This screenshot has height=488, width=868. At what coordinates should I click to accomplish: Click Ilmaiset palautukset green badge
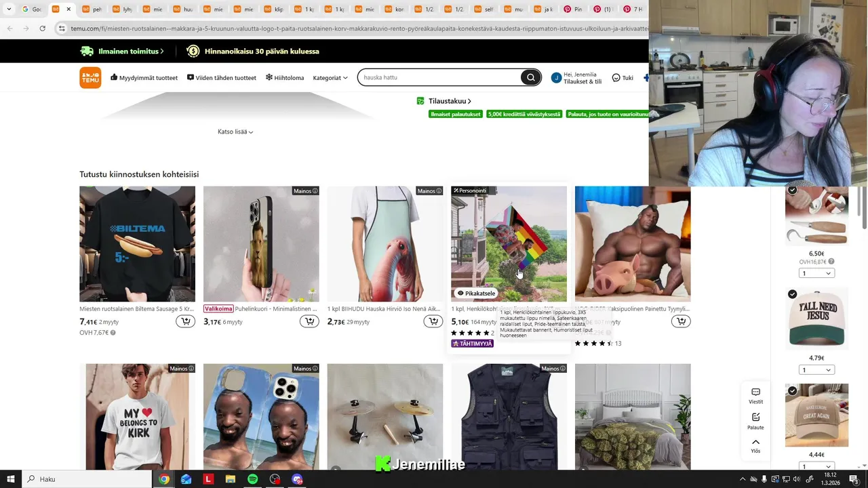[x=456, y=114]
